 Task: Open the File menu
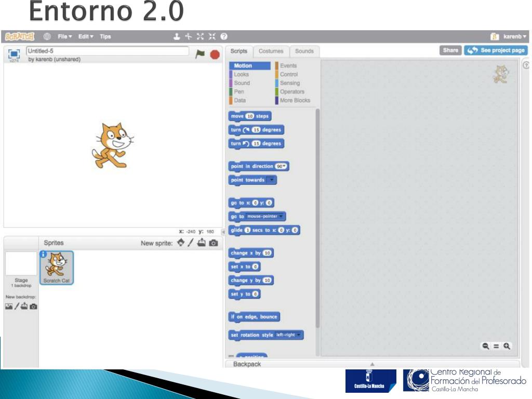[x=64, y=36]
